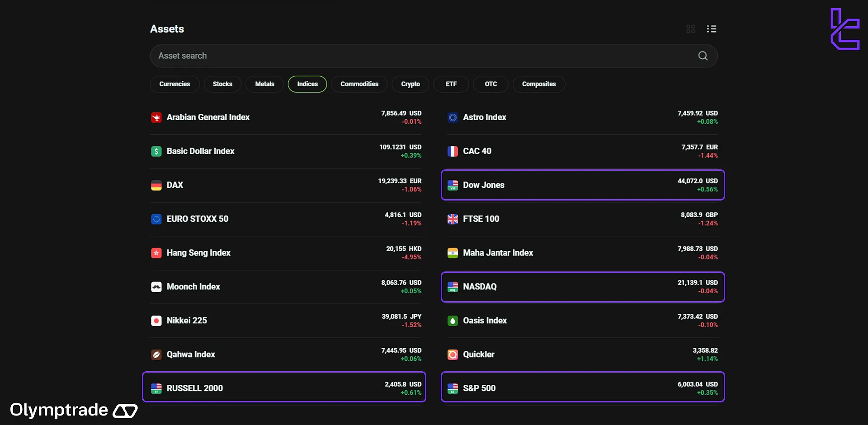Open the FTSE 100 asset
Viewport: 868px width, 425px height.
pos(582,219)
